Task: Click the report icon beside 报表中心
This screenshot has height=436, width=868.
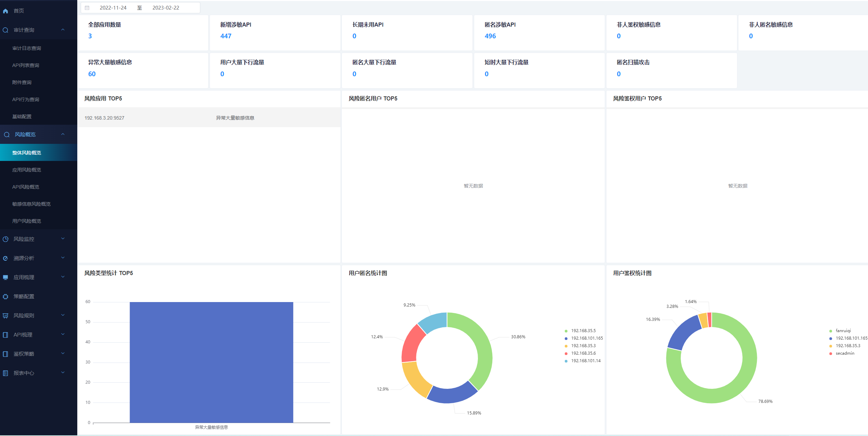Action: pos(5,373)
